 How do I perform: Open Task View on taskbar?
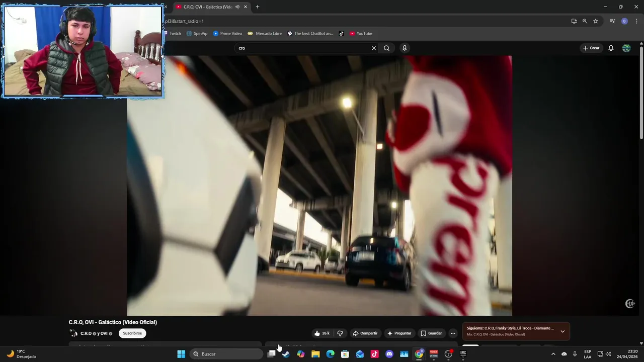(x=272, y=354)
